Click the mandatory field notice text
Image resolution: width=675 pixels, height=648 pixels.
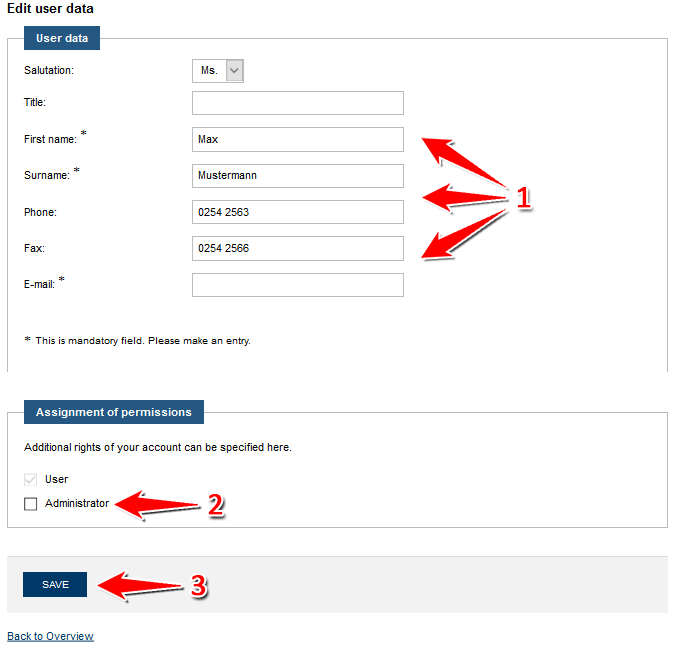(137, 341)
